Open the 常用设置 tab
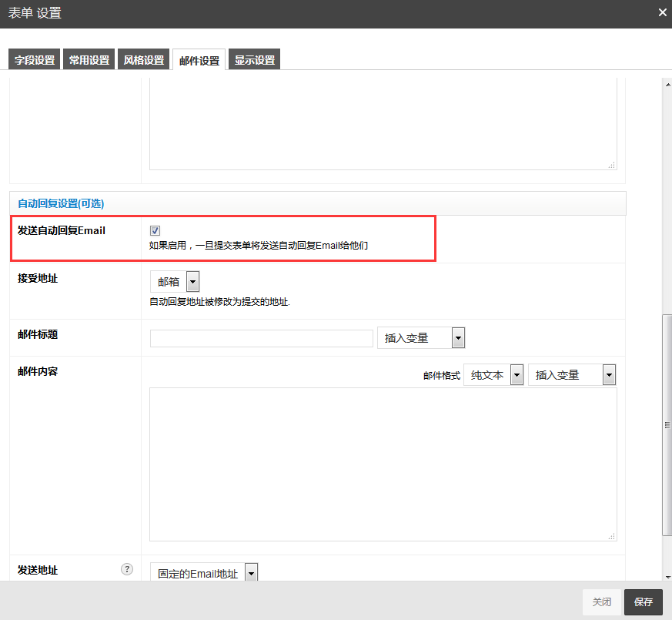Viewport: 672px width, 620px height. click(x=89, y=59)
